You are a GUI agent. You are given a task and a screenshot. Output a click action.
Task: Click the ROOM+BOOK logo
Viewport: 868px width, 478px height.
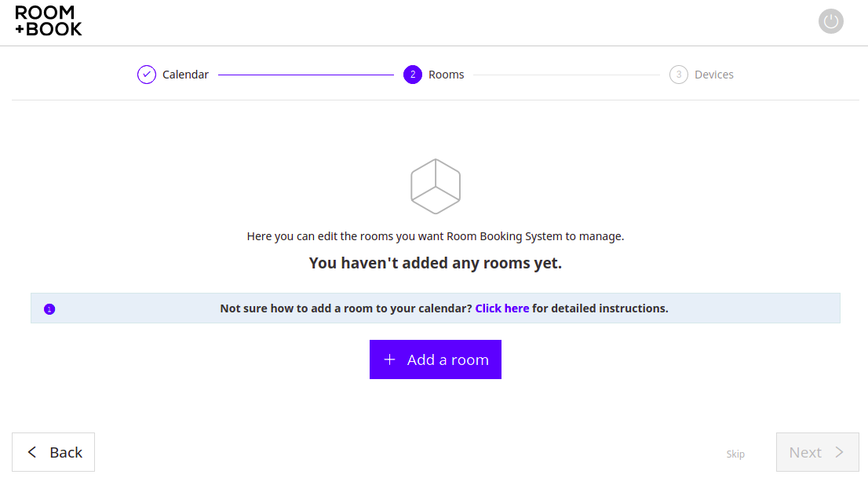(48, 21)
